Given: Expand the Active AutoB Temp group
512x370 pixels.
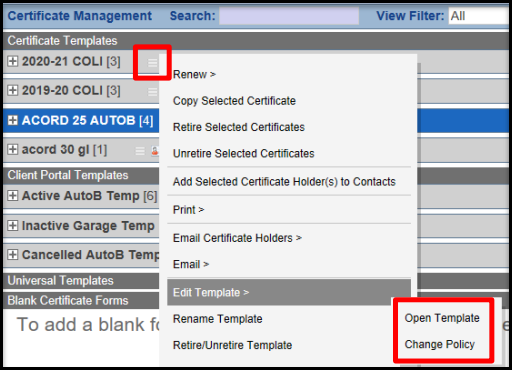Looking at the screenshot, I should (x=13, y=196).
